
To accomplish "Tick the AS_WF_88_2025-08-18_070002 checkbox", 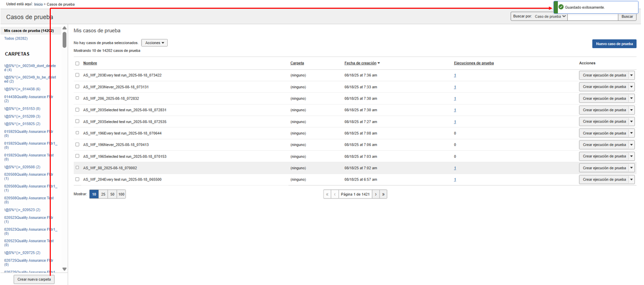I will [77, 168].
